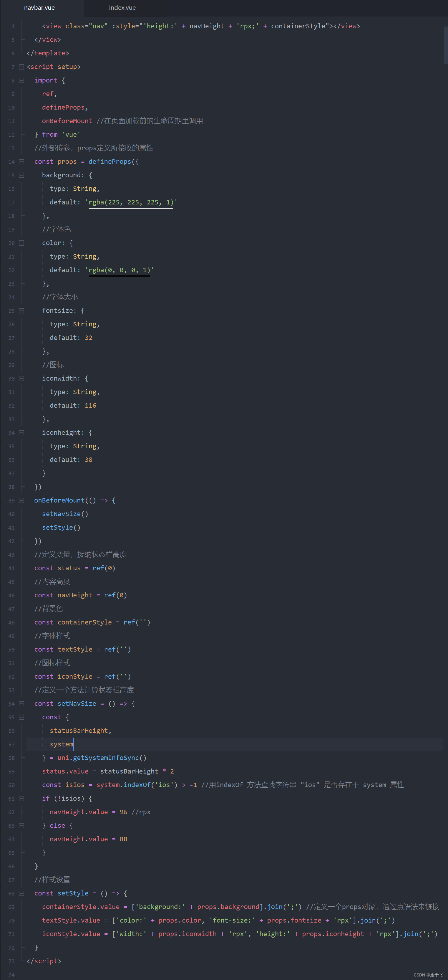The height and width of the screenshot is (980, 448).
Task: Click line number 57 in the gutter
Action: pyautogui.click(x=11, y=745)
